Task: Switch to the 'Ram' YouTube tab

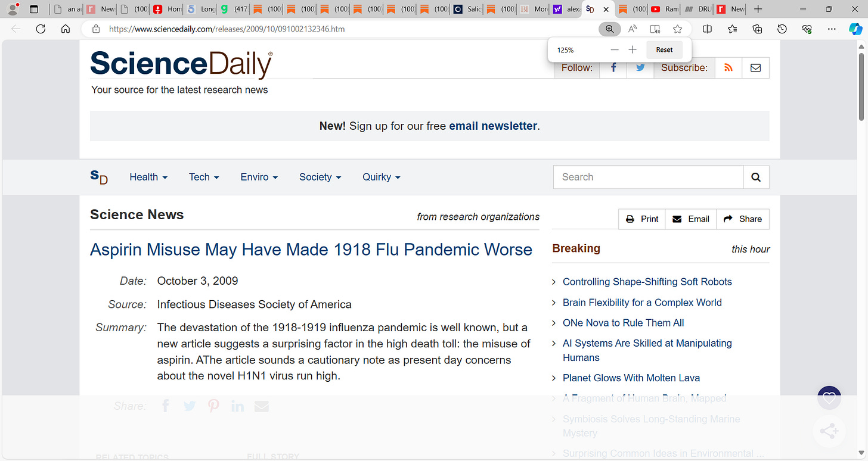Action: (x=664, y=9)
